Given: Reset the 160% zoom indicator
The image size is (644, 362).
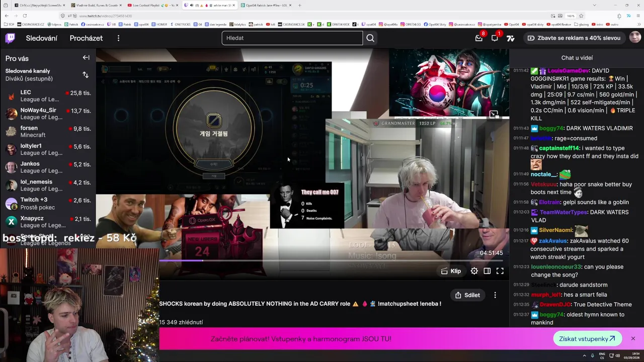Looking at the screenshot, I should tap(571, 16).
